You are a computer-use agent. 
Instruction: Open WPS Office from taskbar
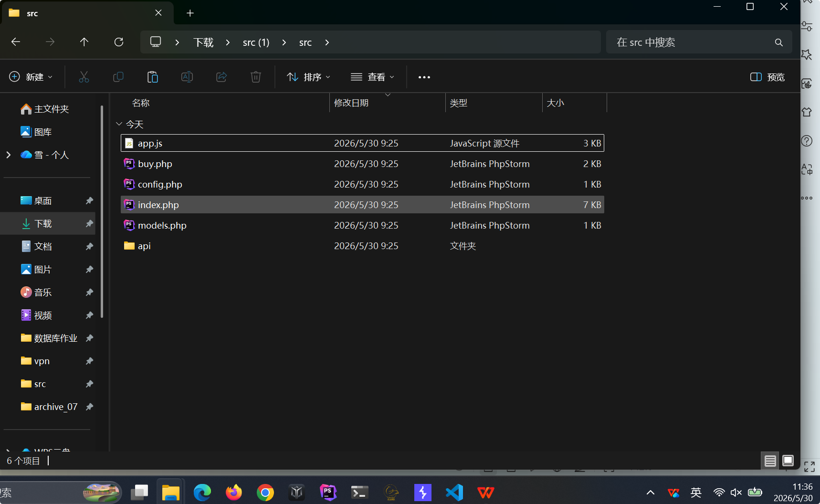pyautogui.click(x=486, y=492)
